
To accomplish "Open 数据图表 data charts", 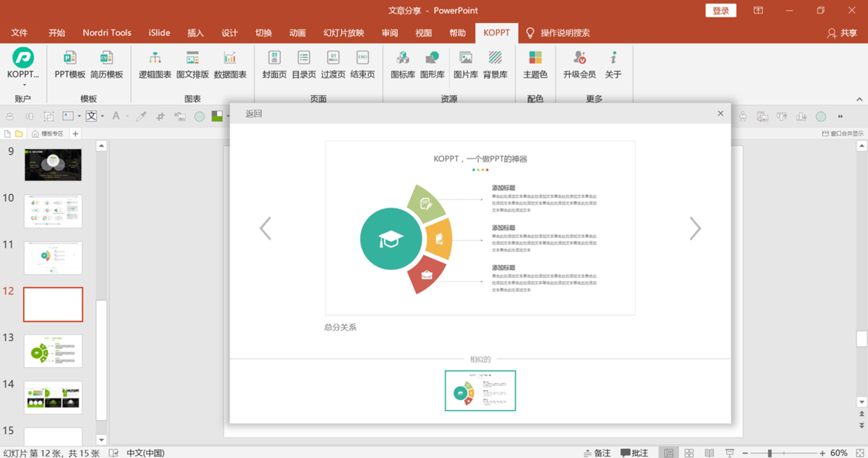I will pyautogui.click(x=230, y=64).
